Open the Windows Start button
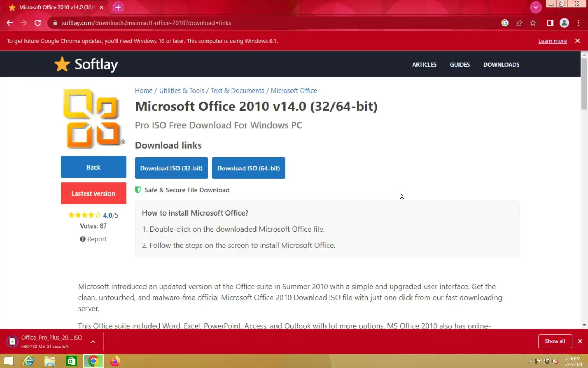Screen dimensions: 588x368 tap(8, 361)
